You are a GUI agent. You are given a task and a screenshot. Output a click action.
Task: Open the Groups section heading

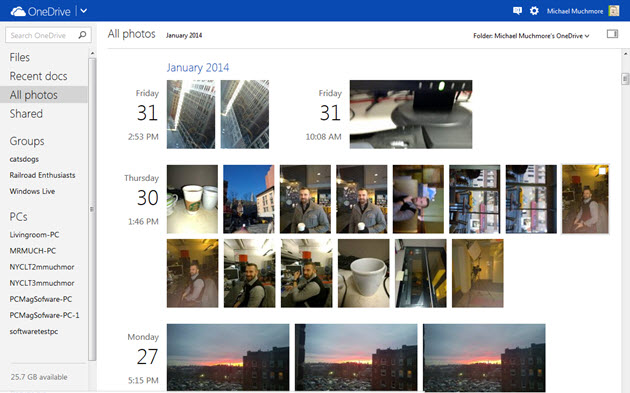coord(27,141)
